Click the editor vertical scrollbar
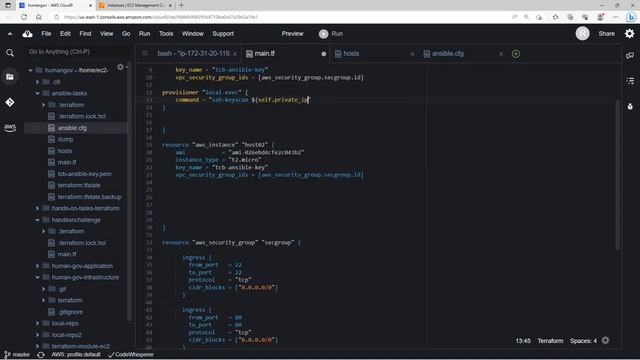The image size is (640, 360). 618,175
